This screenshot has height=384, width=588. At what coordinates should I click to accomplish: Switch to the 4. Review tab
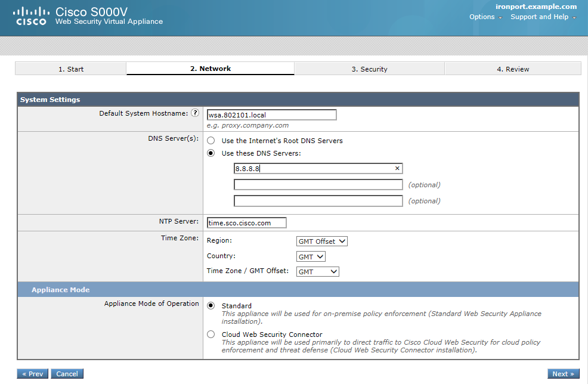[x=513, y=69]
